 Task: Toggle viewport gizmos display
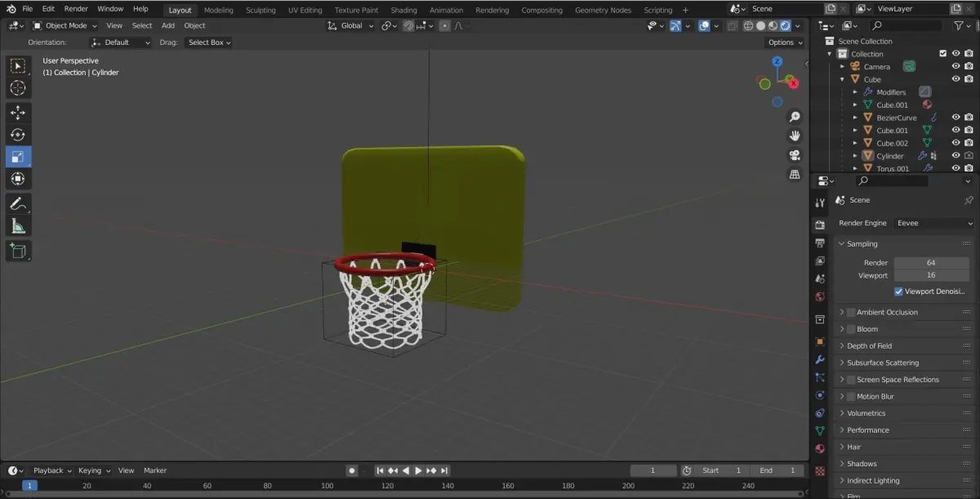tap(675, 25)
